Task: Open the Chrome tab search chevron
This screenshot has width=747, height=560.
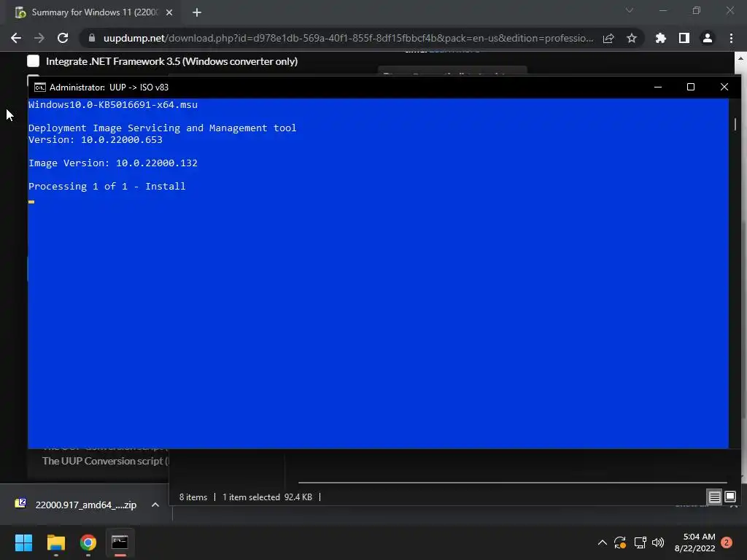Action: (x=630, y=10)
